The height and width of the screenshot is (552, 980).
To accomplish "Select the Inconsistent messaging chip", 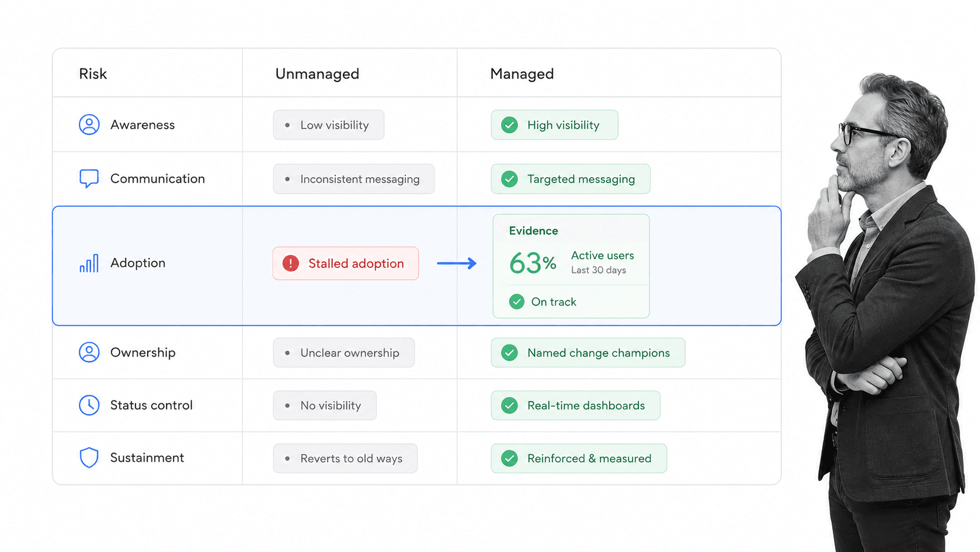I will pyautogui.click(x=354, y=179).
